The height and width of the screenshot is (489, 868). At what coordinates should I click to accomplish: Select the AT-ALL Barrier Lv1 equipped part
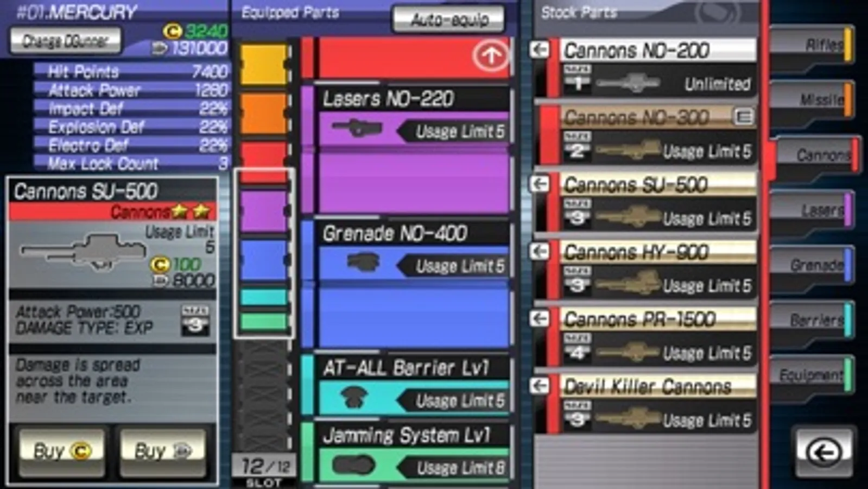[x=407, y=385]
